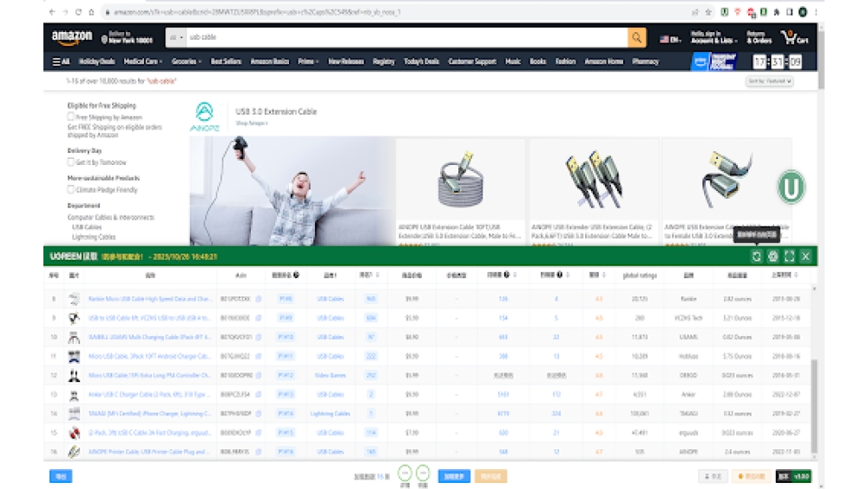Open Video Games category link in table
Screen dimensions: 868x489
coord(330,375)
